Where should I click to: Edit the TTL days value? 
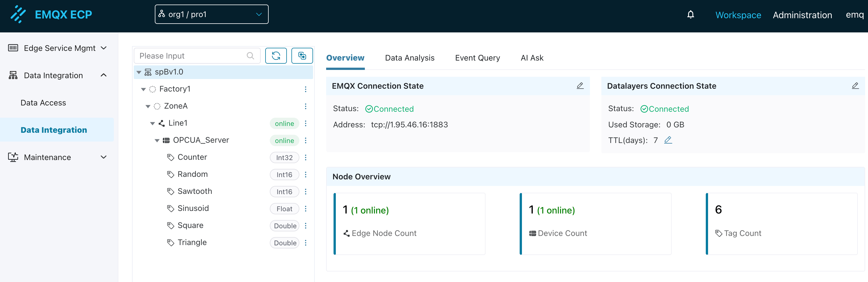(668, 140)
